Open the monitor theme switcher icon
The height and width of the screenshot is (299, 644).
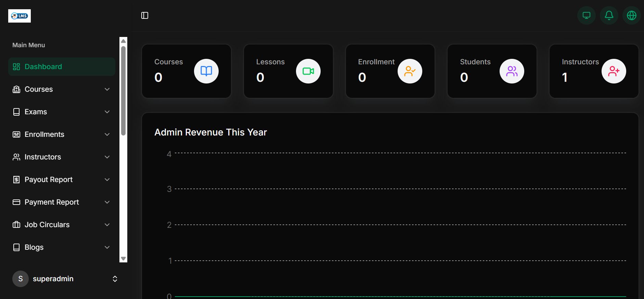coord(587,15)
